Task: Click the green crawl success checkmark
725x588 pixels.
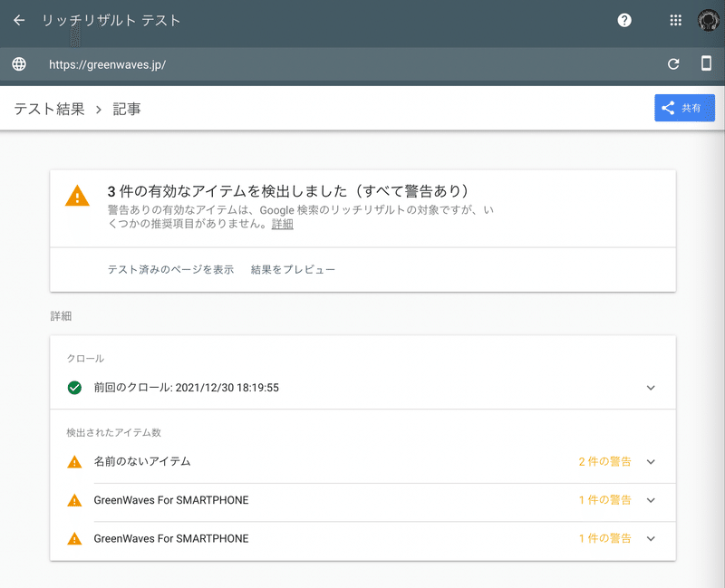Action: [74, 388]
